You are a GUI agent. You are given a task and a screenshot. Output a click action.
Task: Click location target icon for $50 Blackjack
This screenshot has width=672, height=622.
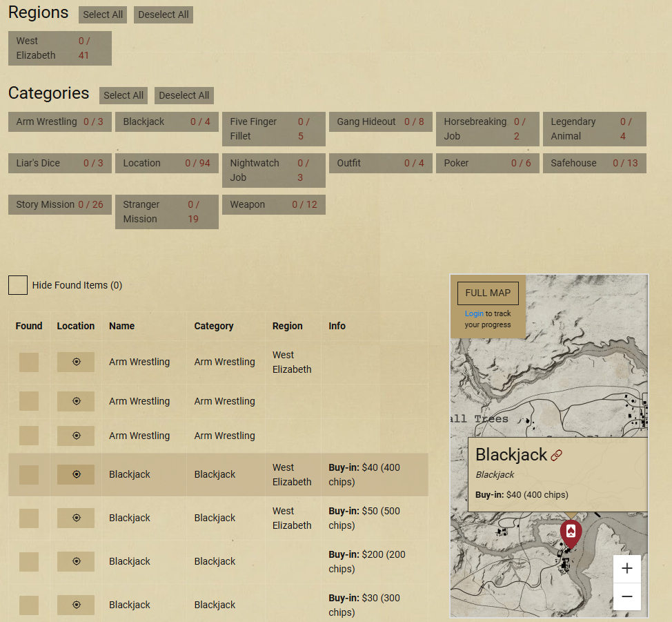coord(76,518)
